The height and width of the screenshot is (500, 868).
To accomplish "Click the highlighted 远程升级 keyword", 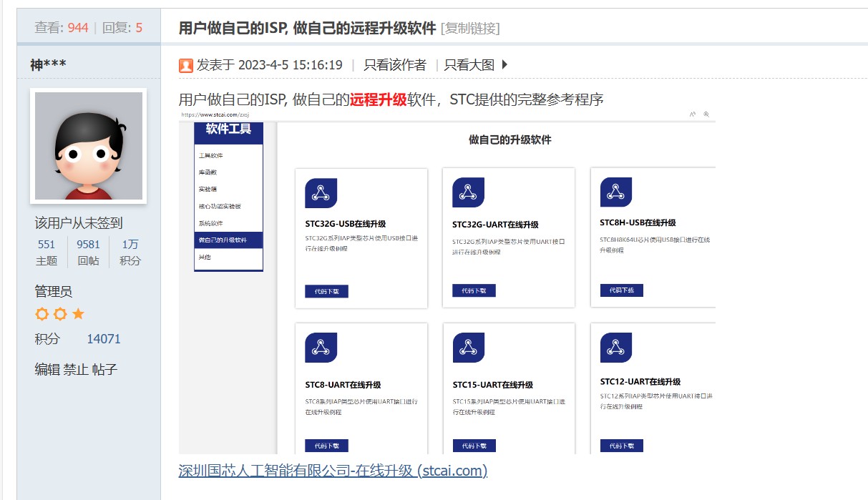I will 378,99.
